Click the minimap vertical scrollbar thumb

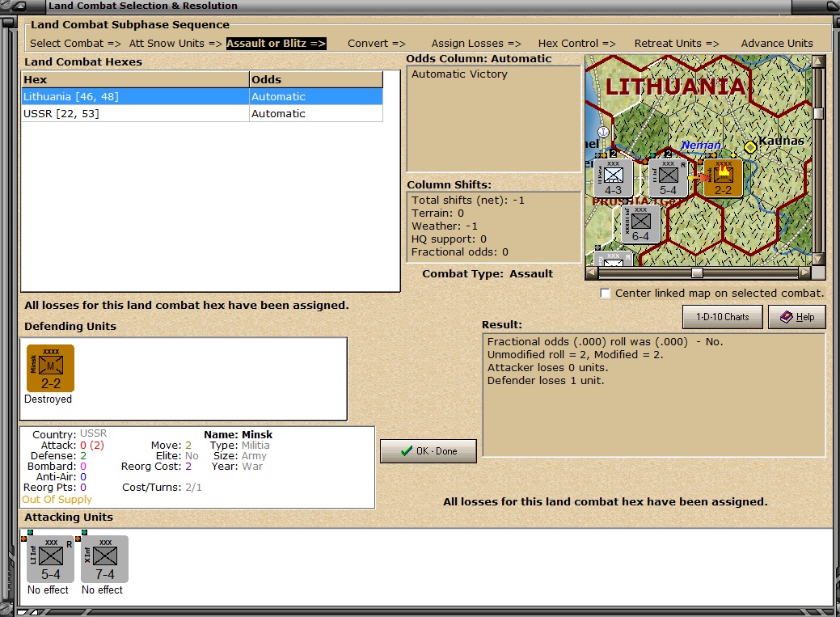click(x=818, y=114)
